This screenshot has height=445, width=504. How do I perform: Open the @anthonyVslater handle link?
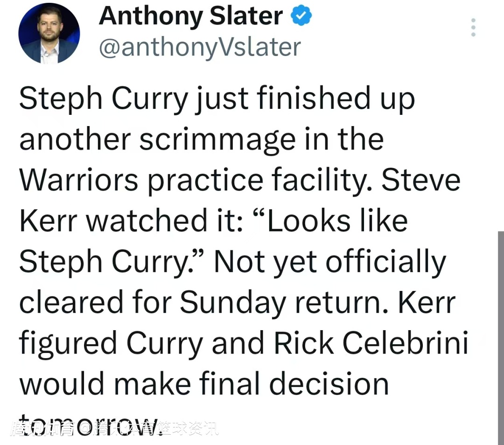(200, 47)
